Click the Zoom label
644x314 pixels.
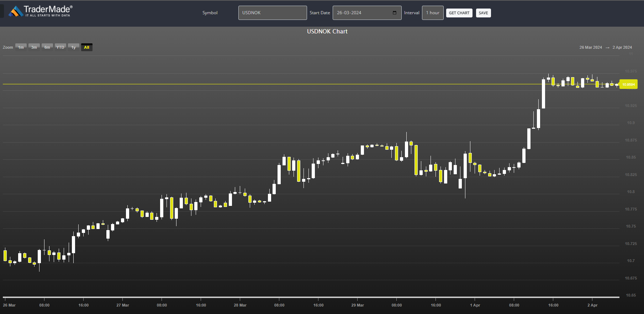(x=8, y=47)
